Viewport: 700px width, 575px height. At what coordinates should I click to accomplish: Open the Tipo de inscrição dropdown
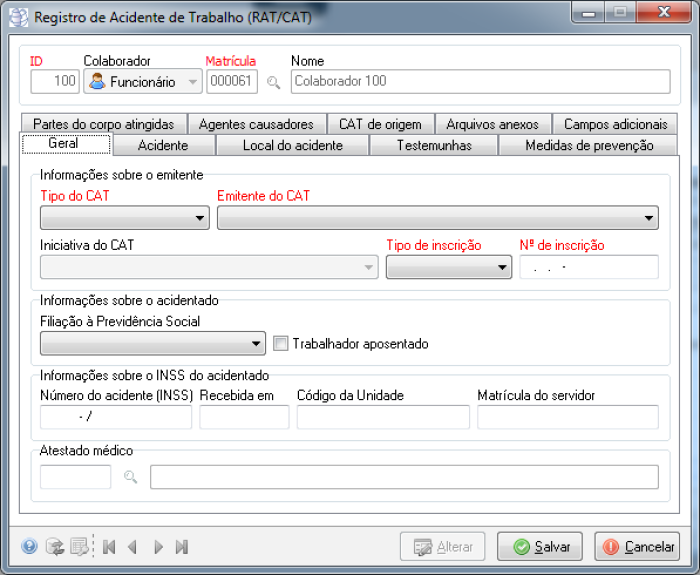tap(448, 267)
